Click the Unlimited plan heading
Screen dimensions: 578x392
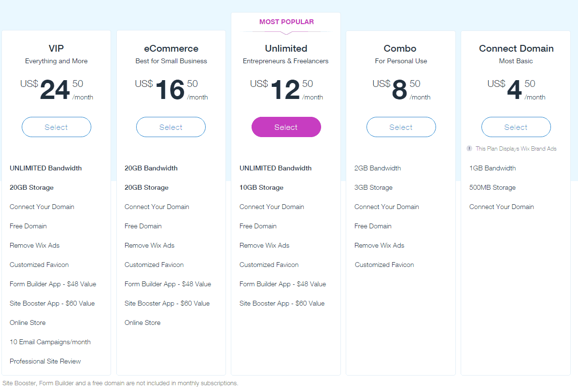[x=286, y=48]
